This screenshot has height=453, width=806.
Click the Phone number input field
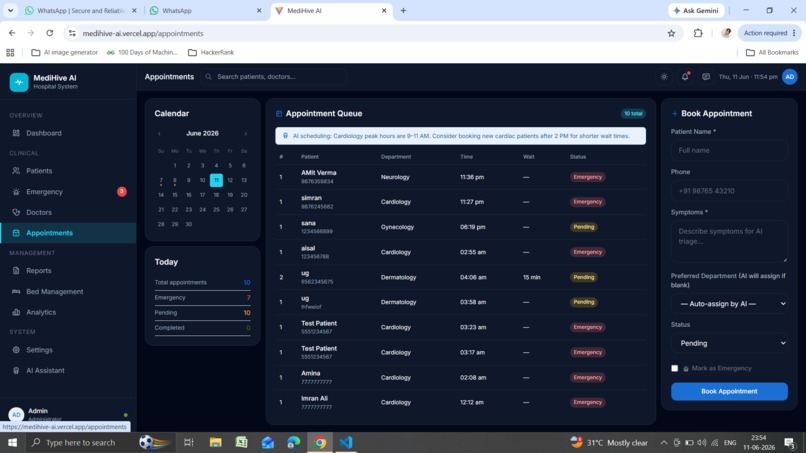coord(729,191)
